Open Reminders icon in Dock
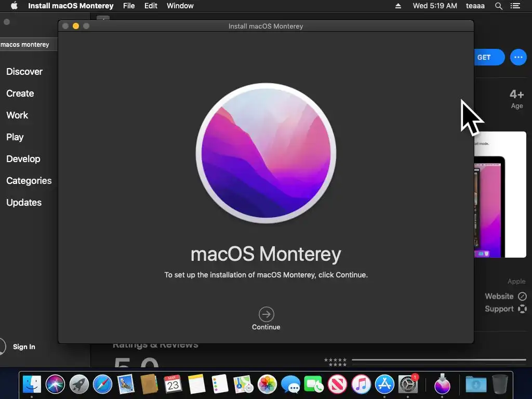532x399 pixels. pos(220,384)
